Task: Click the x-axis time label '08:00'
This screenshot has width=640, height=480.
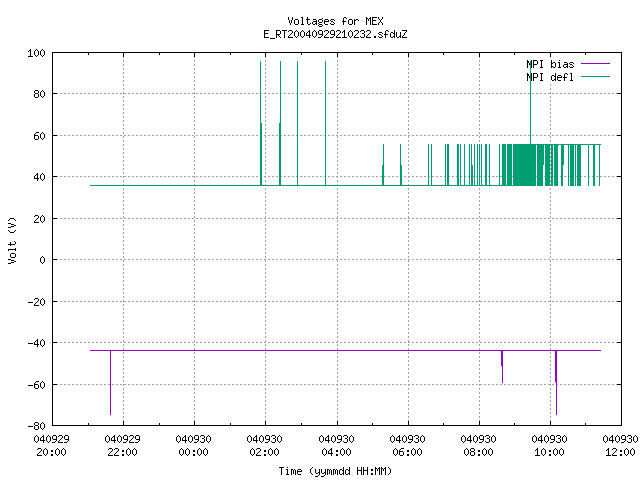Action: click(478, 452)
